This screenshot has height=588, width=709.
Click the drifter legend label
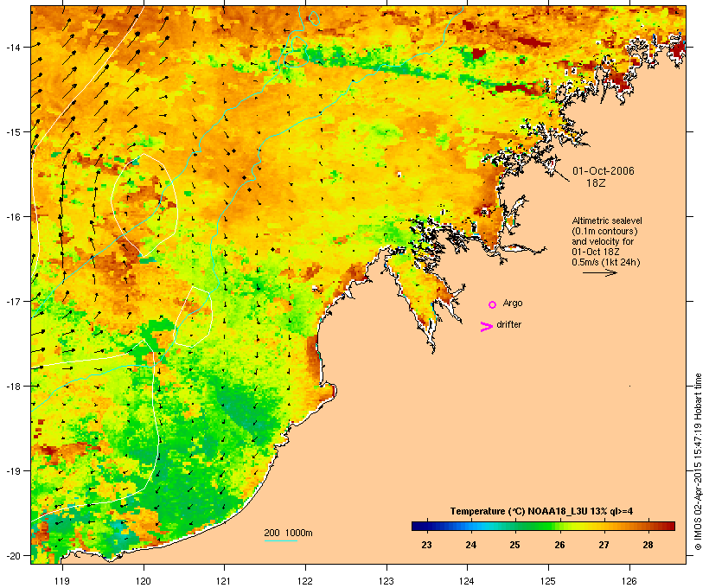508,324
